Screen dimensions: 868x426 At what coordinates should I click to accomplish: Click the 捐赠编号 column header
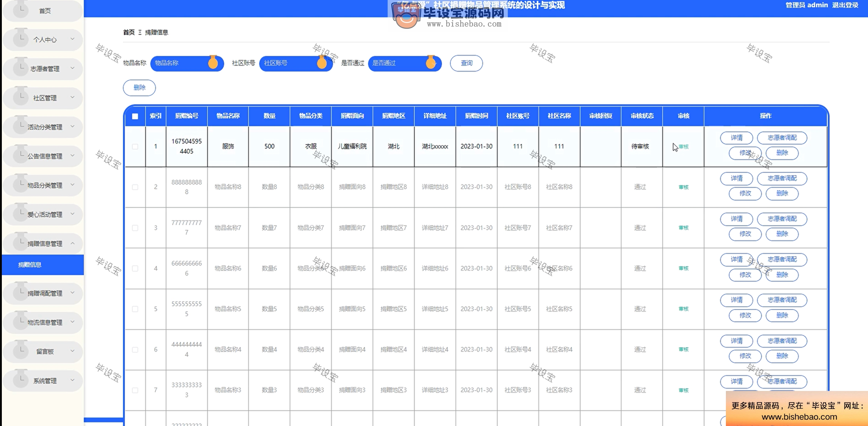pos(186,116)
